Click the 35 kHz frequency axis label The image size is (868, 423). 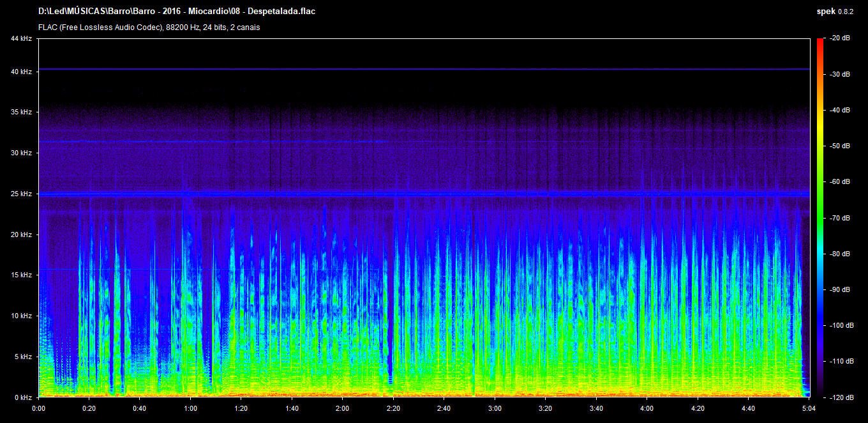(x=21, y=112)
